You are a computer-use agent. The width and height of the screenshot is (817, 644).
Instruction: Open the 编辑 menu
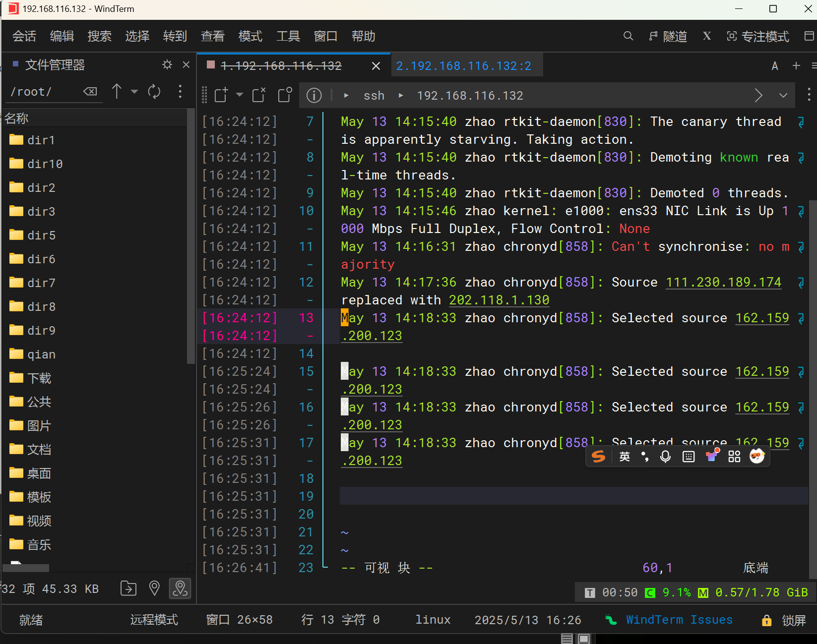[62, 36]
